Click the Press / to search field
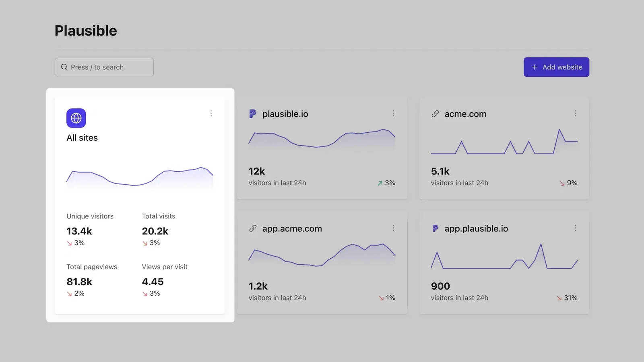644x362 pixels. tap(104, 67)
